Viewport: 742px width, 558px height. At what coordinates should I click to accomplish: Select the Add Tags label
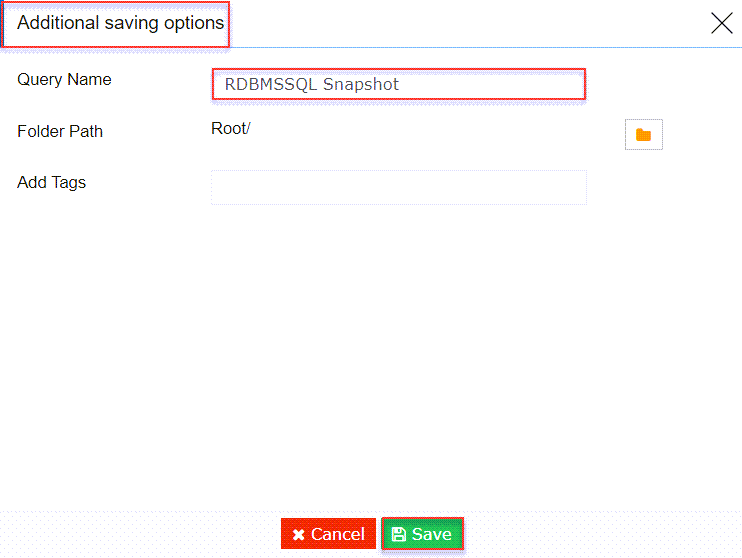tap(52, 183)
